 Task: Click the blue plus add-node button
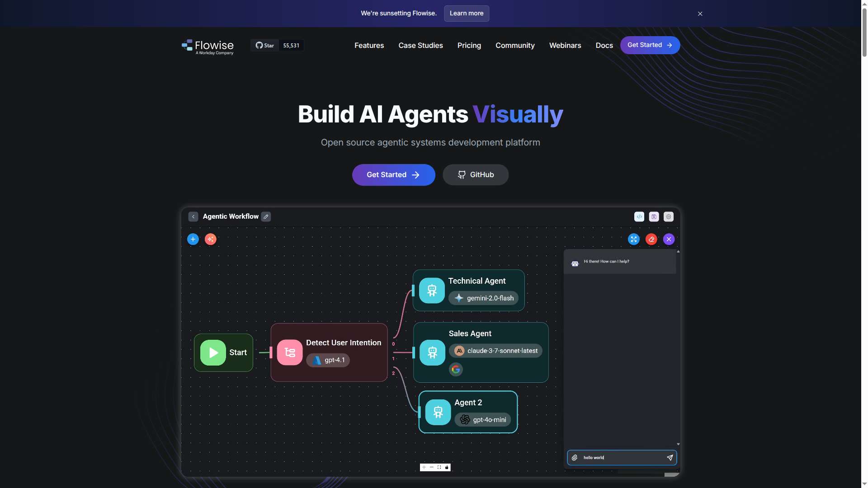coord(193,239)
